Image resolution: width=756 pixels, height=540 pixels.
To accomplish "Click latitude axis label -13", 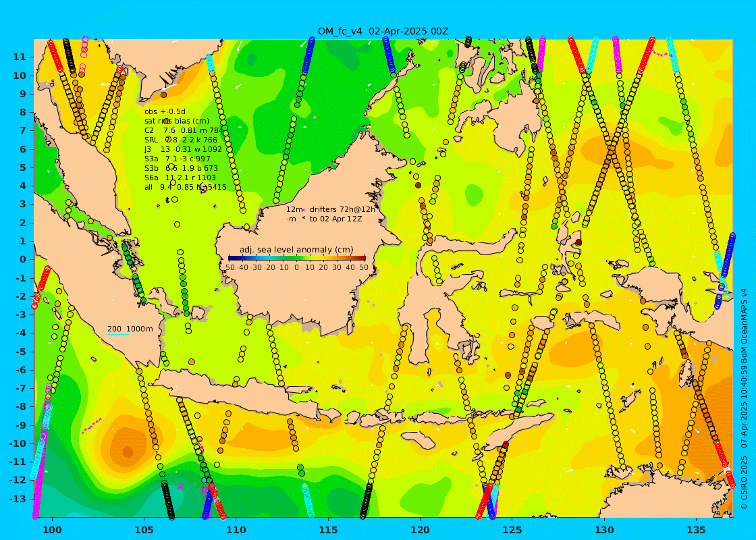I will coord(18,499).
